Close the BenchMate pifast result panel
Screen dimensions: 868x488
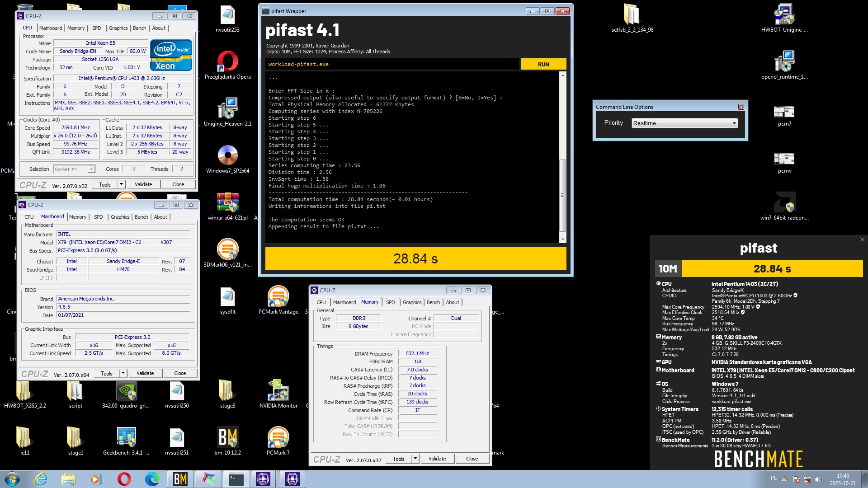[x=862, y=240]
